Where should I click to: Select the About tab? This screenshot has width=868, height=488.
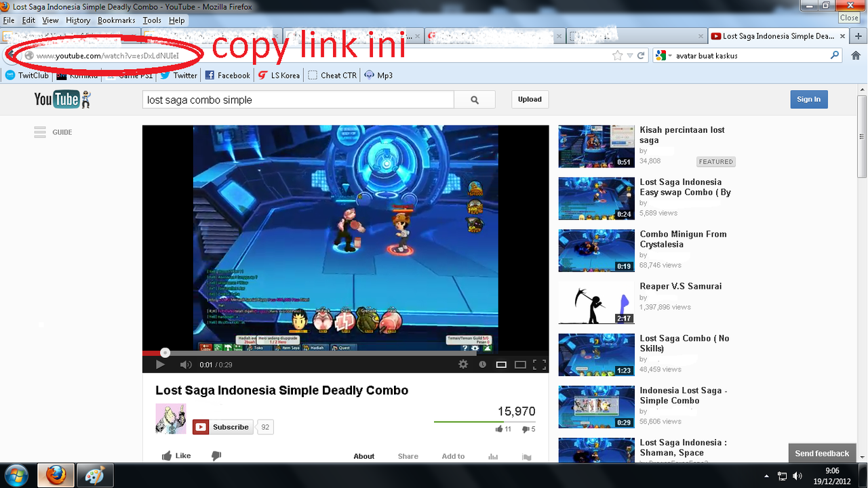[x=364, y=456]
